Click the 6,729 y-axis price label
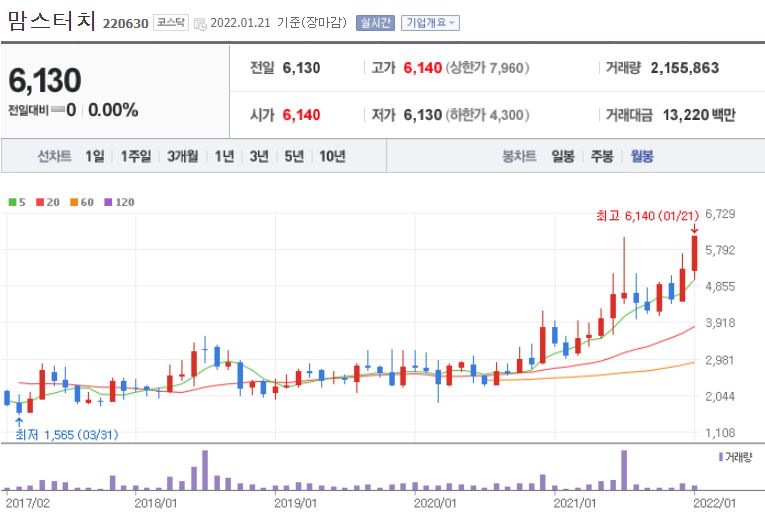Screen dimensions: 765x527 [x=720, y=214]
